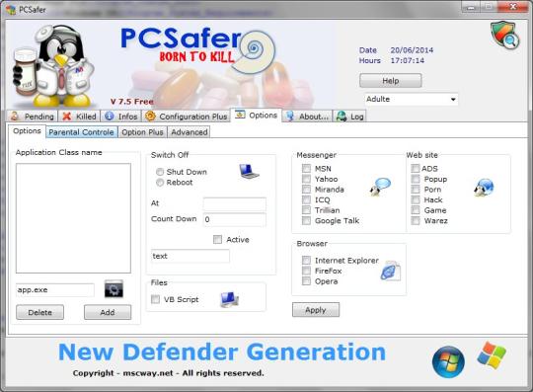Check the Trillian messenger checkbox

pos(306,210)
